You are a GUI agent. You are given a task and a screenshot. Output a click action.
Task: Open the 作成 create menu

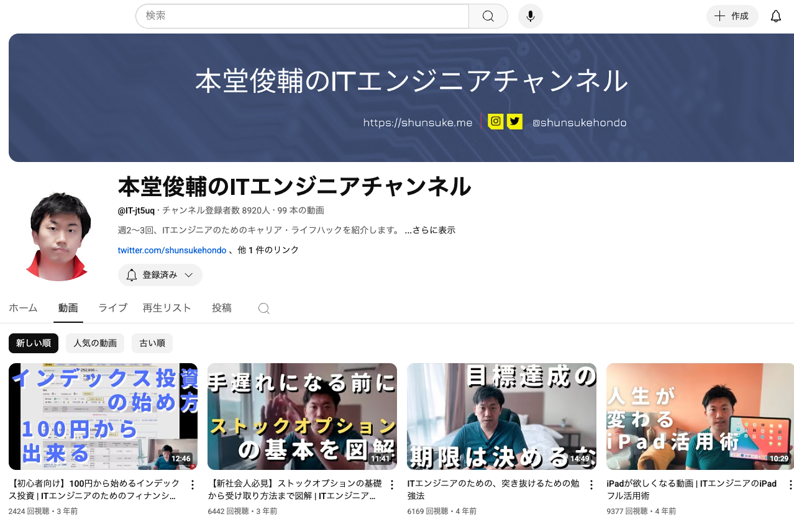click(x=732, y=16)
